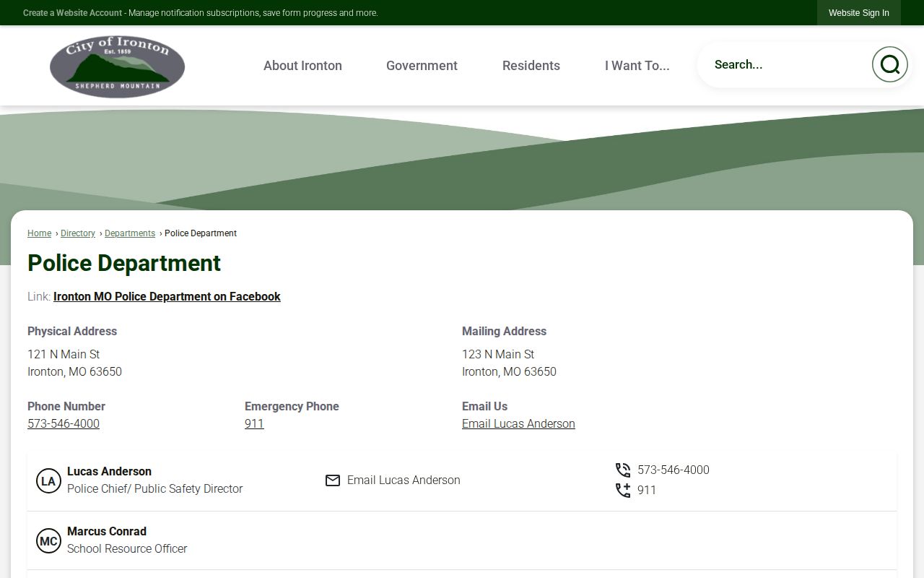Go to the Directory breadcrumb
The height and width of the screenshot is (578, 924).
[x=78, y=233]
